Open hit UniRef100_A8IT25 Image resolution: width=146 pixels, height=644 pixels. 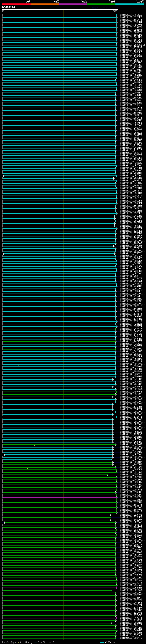131,15
